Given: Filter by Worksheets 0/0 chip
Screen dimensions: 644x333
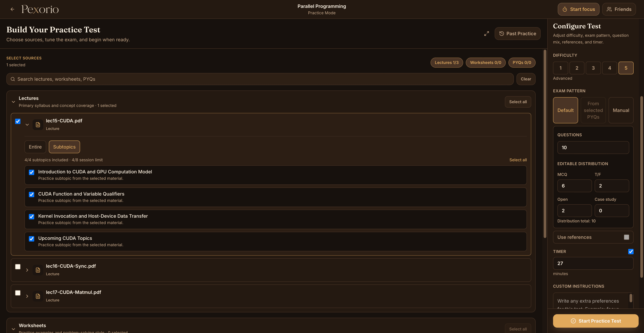Looking at the screenshot, I should [485, 62].
